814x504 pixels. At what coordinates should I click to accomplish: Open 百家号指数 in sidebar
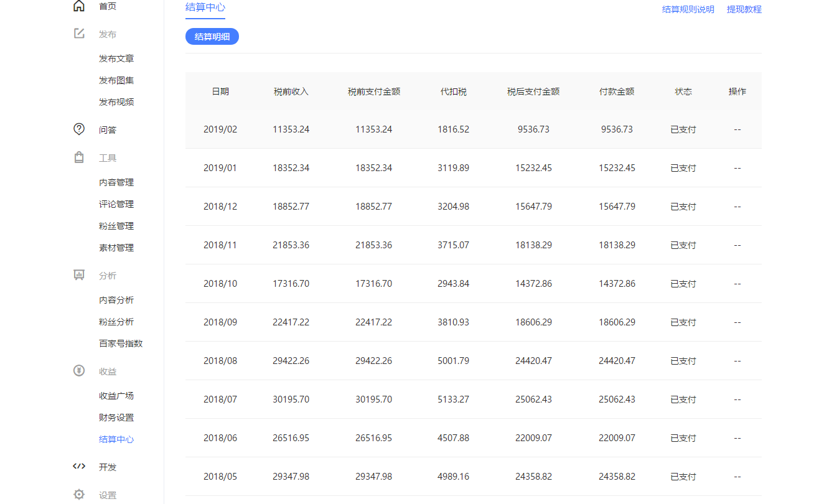click(x=121, y=343)
